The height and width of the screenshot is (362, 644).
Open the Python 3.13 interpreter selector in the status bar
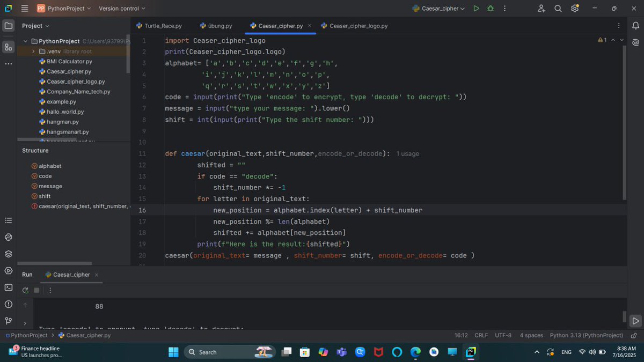pos(587,335)
